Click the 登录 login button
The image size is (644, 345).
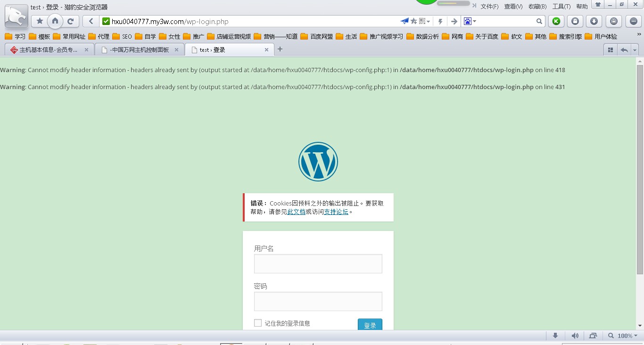[x=370, y=325]
